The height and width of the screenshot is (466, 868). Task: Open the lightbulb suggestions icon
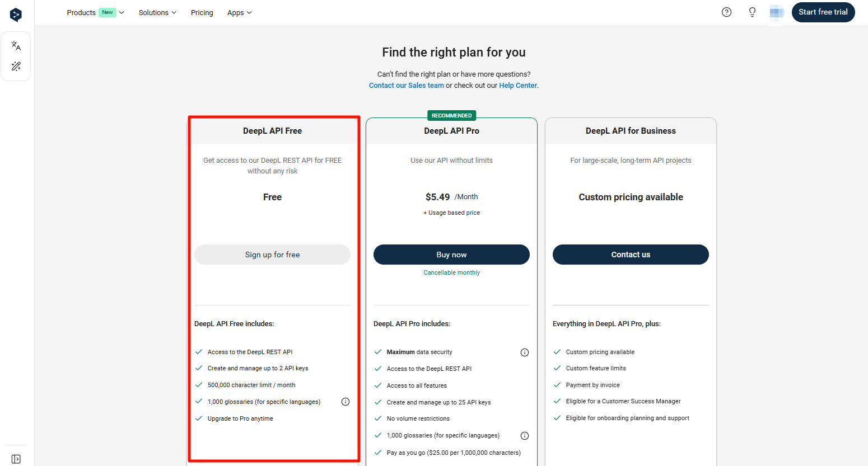click(x=752, y=12)
